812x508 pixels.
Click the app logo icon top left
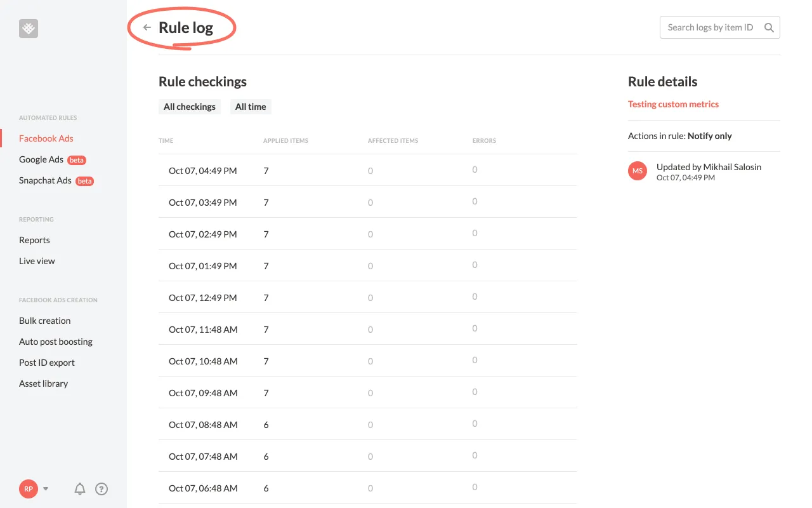pyautogui.click(x=28, y=28)
